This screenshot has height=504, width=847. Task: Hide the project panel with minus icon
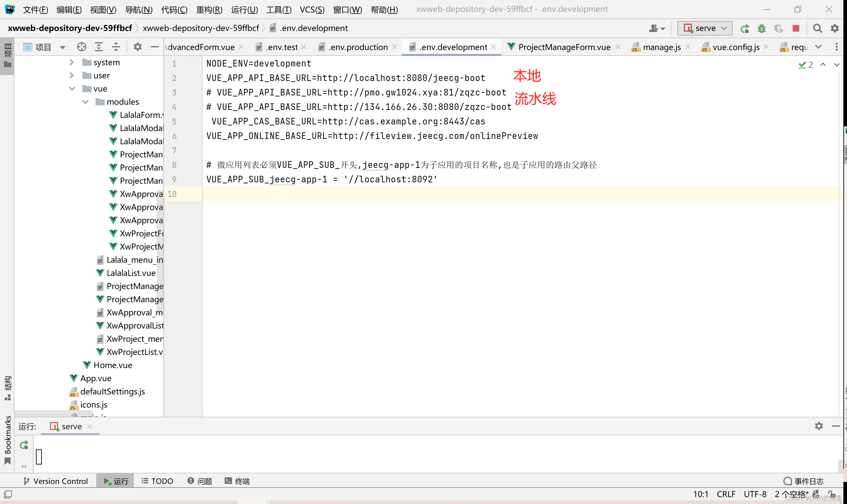tap(155, 47)
